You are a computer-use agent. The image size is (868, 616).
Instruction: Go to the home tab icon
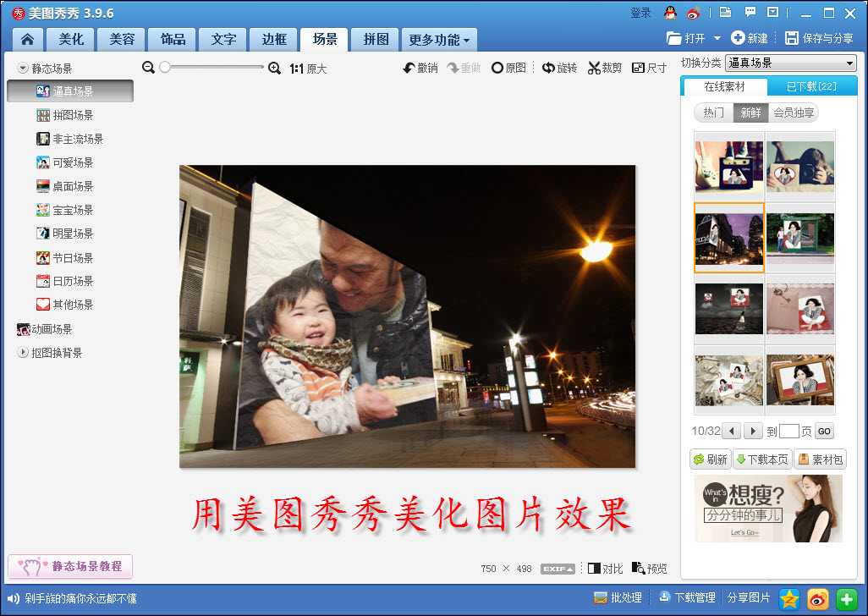[x=27, y=39]
